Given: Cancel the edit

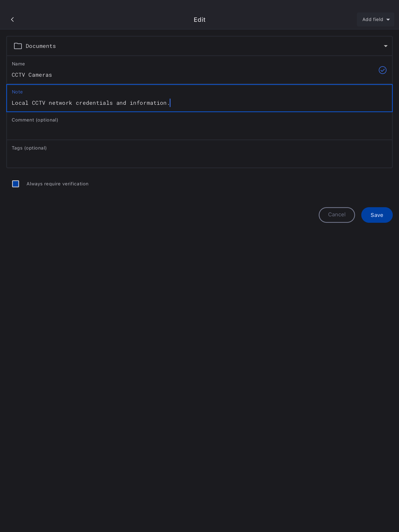Looking at the screenshot, I should tap(336, 215).
